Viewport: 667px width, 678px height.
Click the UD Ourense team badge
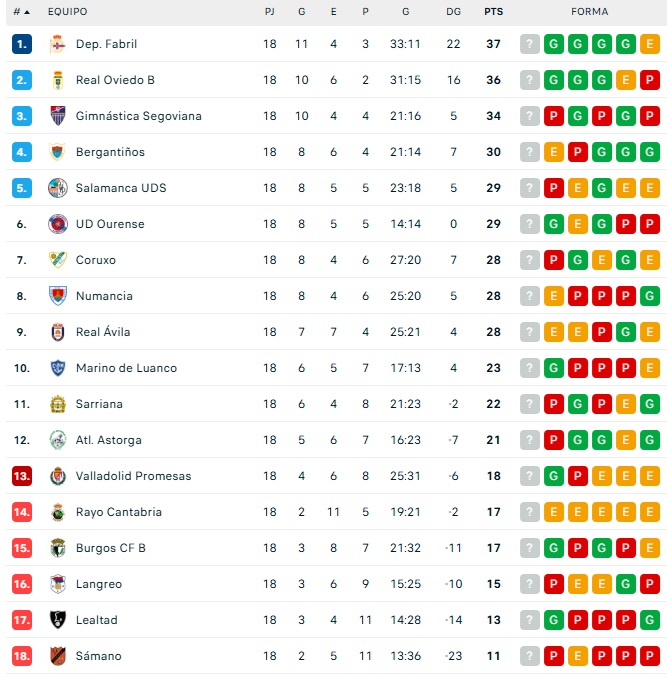pos(57,224)
